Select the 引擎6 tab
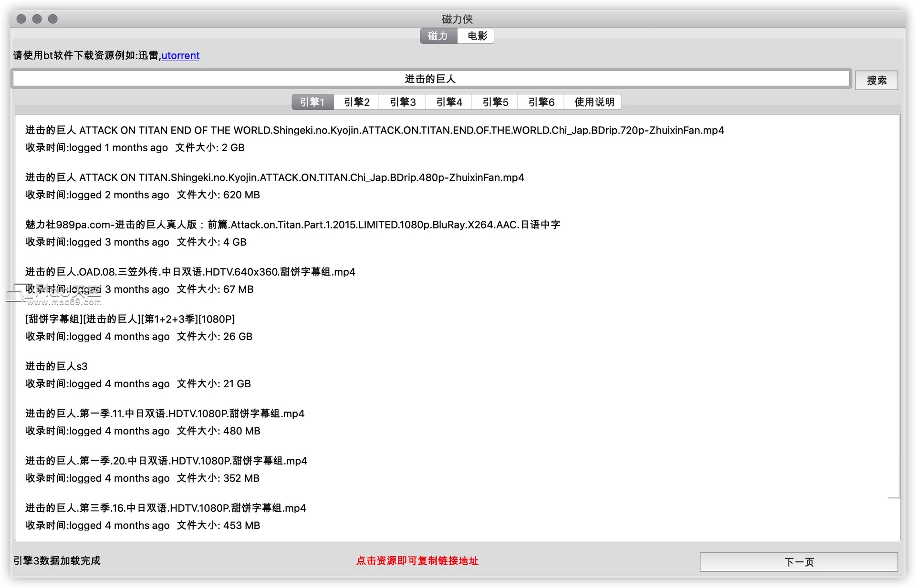 [541, 102]
